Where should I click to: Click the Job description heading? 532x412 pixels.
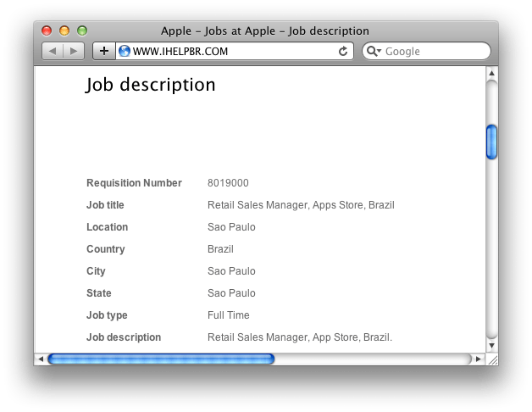(x=150, y=85)
